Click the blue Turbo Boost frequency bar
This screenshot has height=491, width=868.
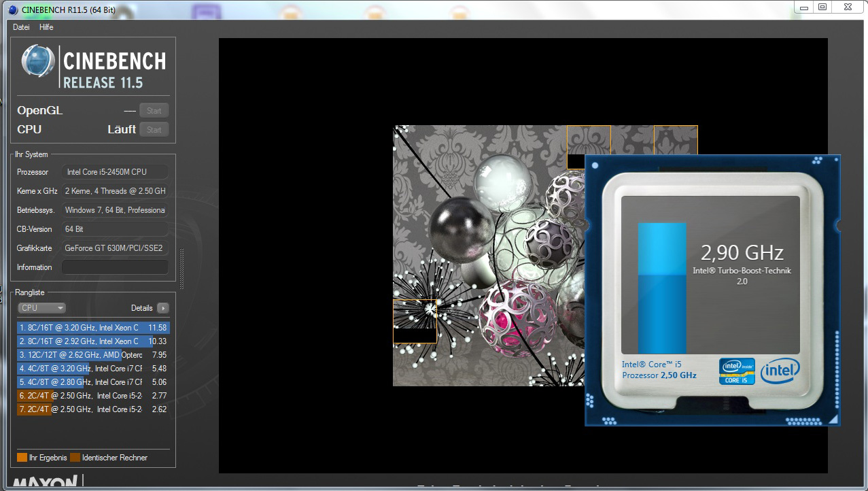tap(662, 288)
